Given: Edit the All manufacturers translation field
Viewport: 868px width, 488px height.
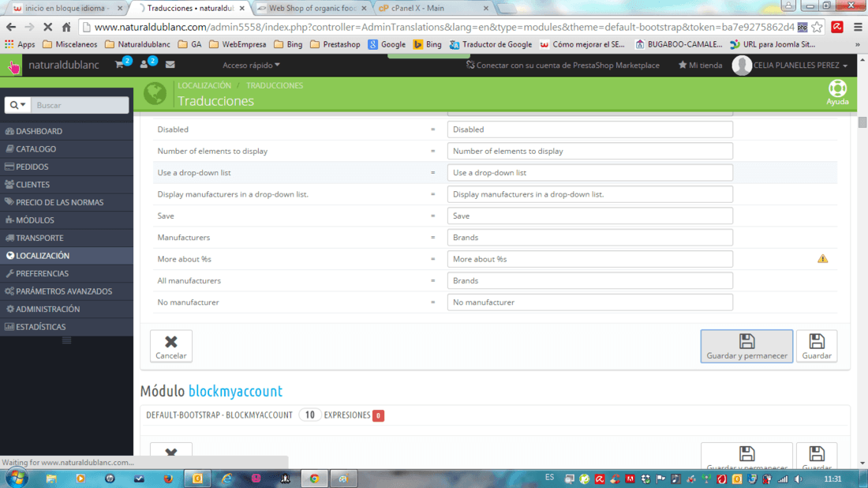Looking at the screenshot, I should coord(590,281).
